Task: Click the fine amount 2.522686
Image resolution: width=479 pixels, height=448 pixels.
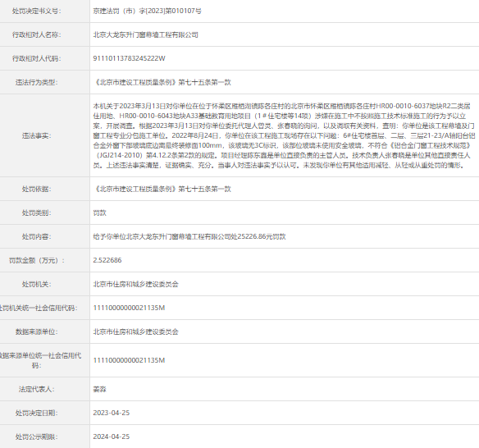Action: [107, 260]
